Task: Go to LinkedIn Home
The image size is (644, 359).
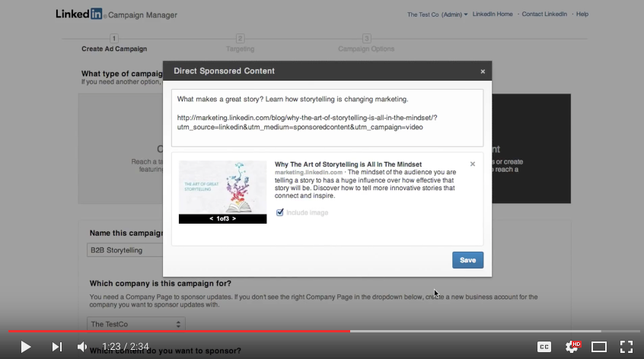Action: pos(493,14)
